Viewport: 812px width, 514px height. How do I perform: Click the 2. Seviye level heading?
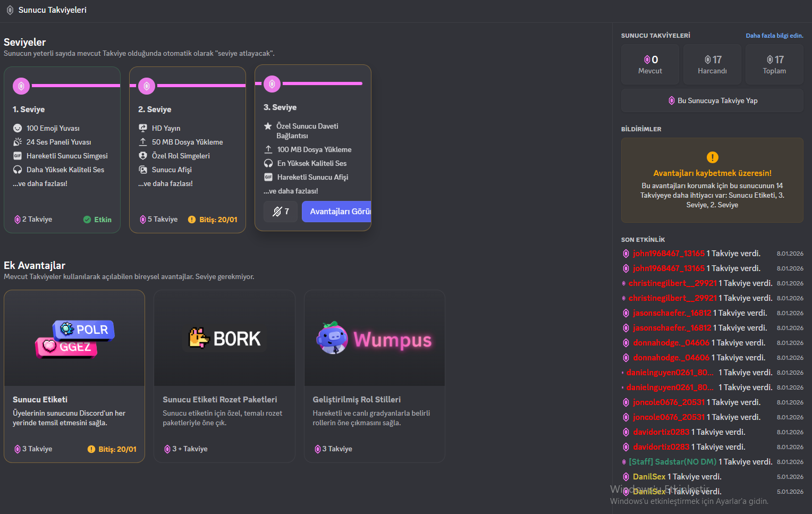155,109
